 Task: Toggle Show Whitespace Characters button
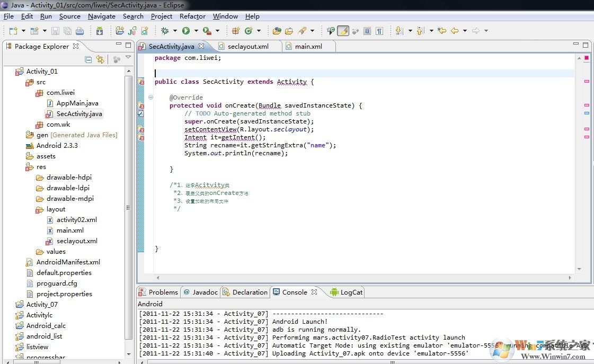(x=379, y=31)
